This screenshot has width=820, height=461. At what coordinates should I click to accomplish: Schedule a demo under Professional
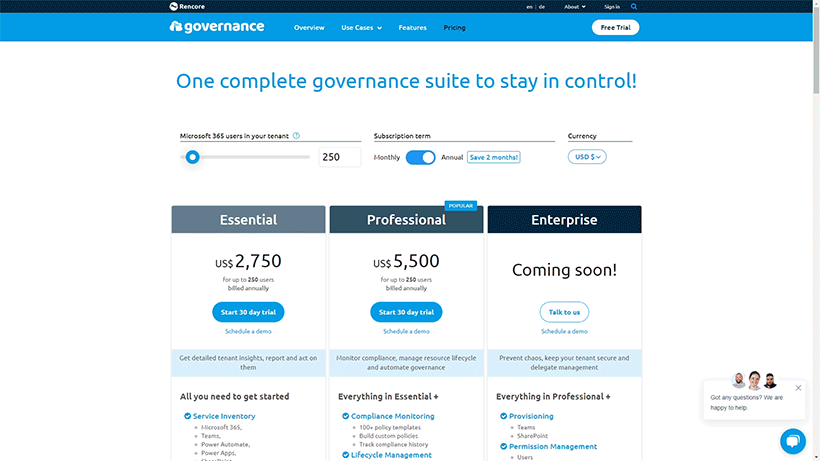[406, 331]
